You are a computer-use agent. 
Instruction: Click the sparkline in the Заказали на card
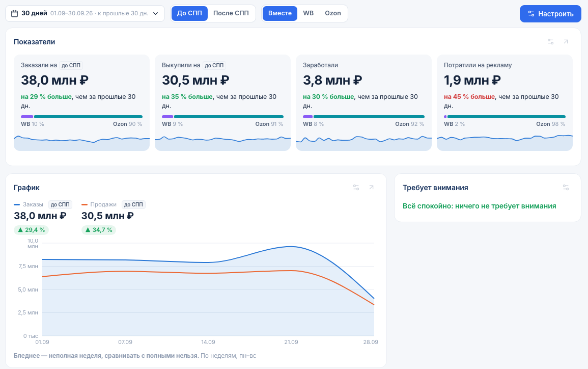(x=82, y=143)
